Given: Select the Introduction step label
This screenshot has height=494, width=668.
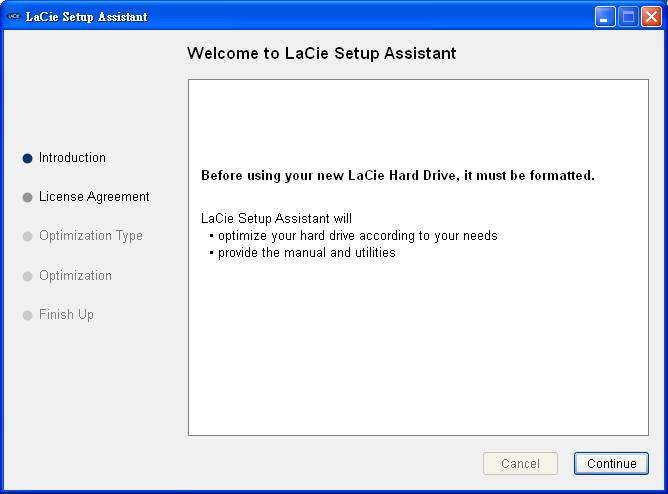Looking at the screenshot, I should (72, 158).
